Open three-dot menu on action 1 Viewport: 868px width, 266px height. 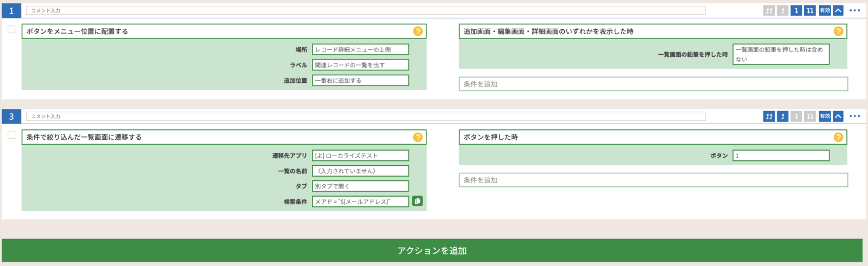point(855,10)
